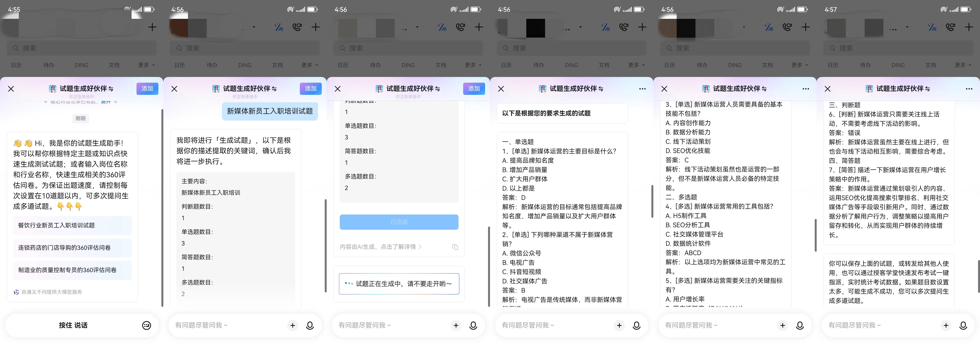Tap the search magnifier icon on the 4:57 screen
Screen dimensions: 980x353
(x=832, y=48)
